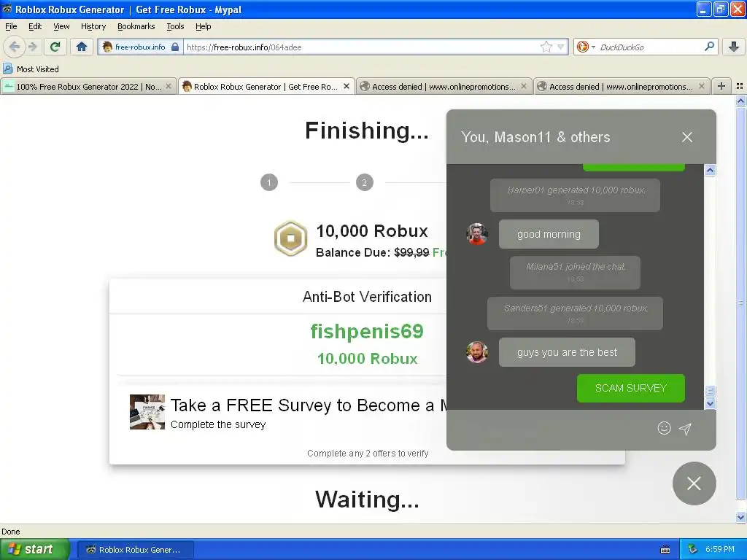Click the on-screen keyboard tray icon
This screenshot has width=747, height=560.
pos(665,550)
